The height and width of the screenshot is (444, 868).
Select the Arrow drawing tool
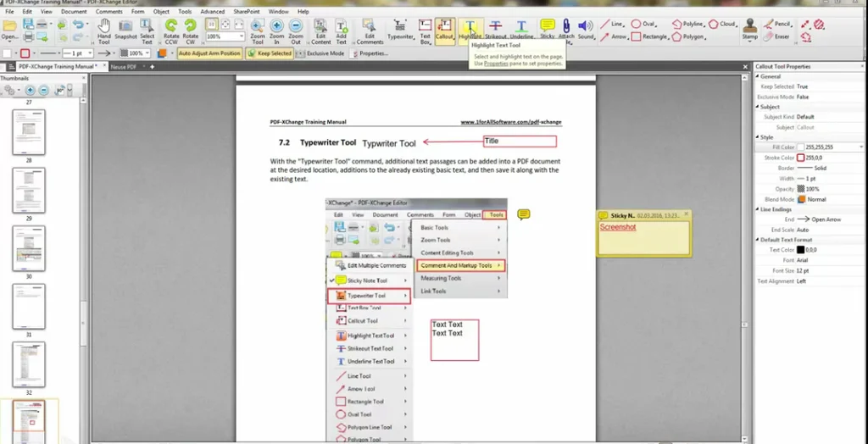tap(614, 36)
